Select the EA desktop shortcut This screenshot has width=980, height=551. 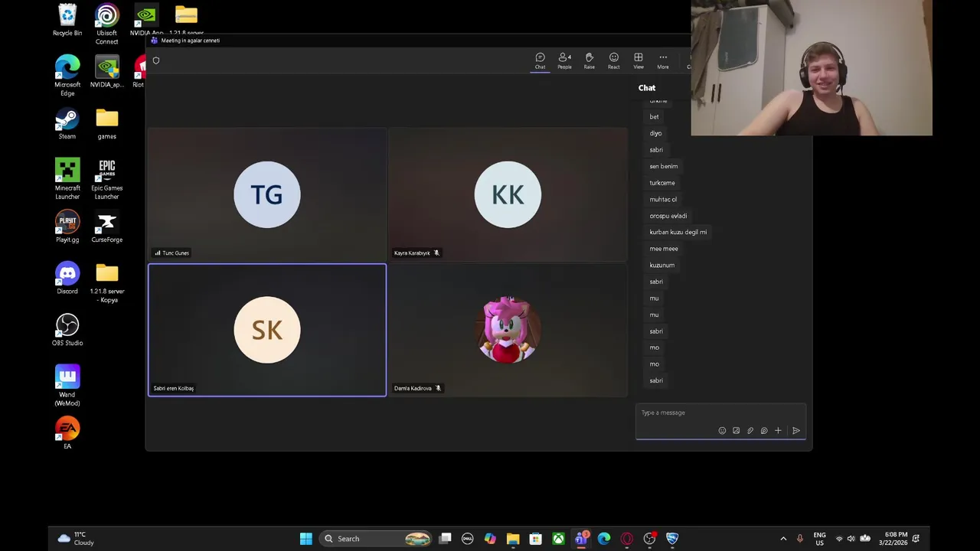pos(67,434)
